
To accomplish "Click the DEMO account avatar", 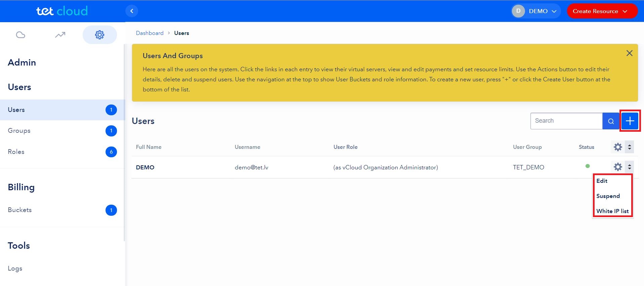I will click(518, 11).
